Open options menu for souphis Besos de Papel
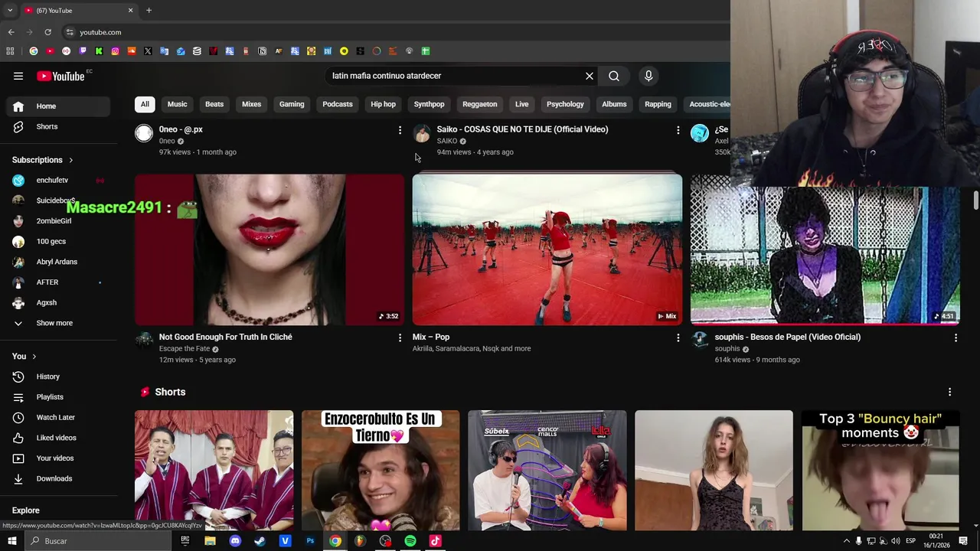The height and width of the screenshot is (551, 980). click(x=955, y=337)
